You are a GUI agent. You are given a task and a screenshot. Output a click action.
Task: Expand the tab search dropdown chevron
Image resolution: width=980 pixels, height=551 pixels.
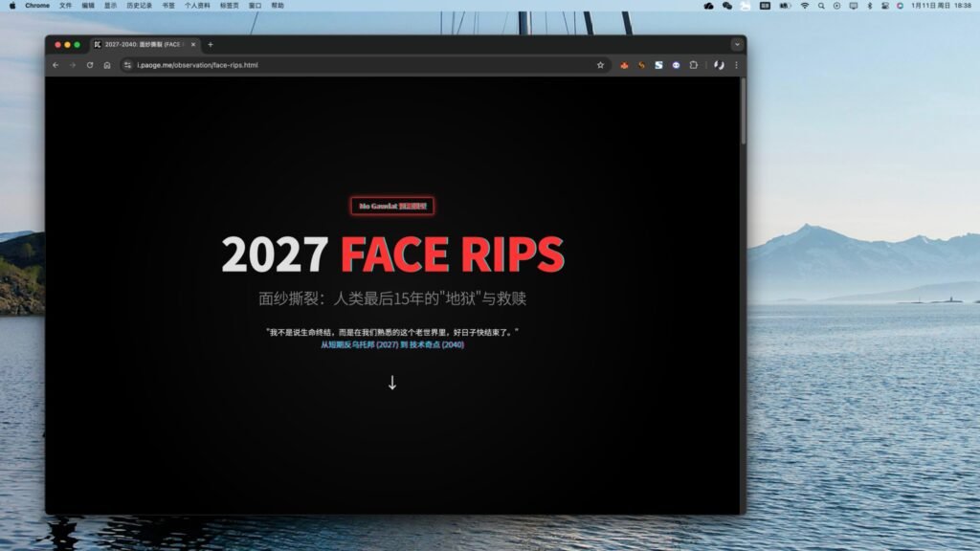point(736,45)
